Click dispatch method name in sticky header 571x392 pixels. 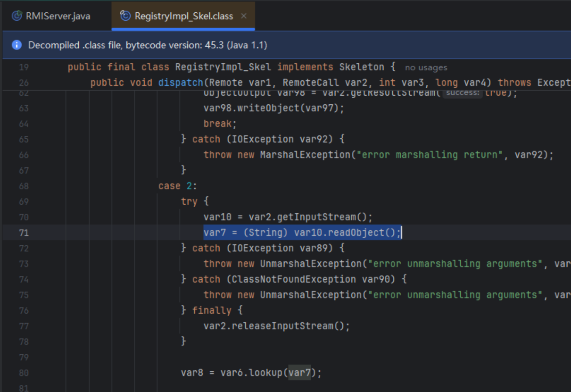(x=180, y=83)
